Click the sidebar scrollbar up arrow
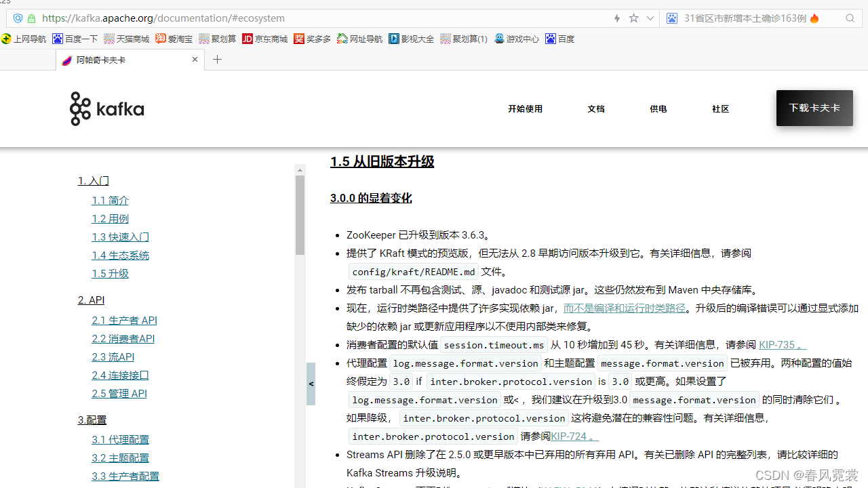This screenshot has height=488, width=868. pyautogui.click(x=300, y=169)
